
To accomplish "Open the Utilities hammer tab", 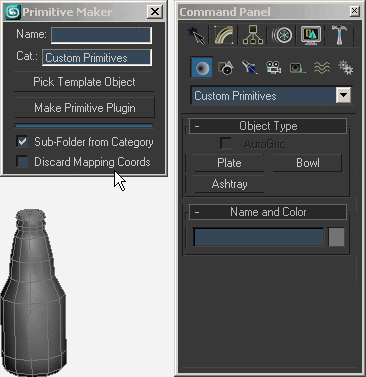I will [x=339, y=35].
